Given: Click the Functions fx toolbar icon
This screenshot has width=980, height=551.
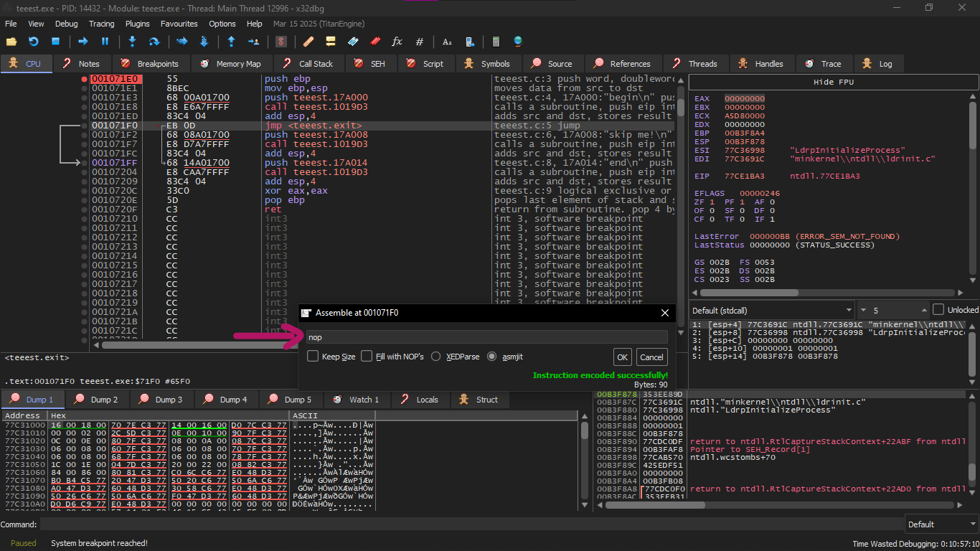Looking at the screenshot, I should tap(397, 42).
